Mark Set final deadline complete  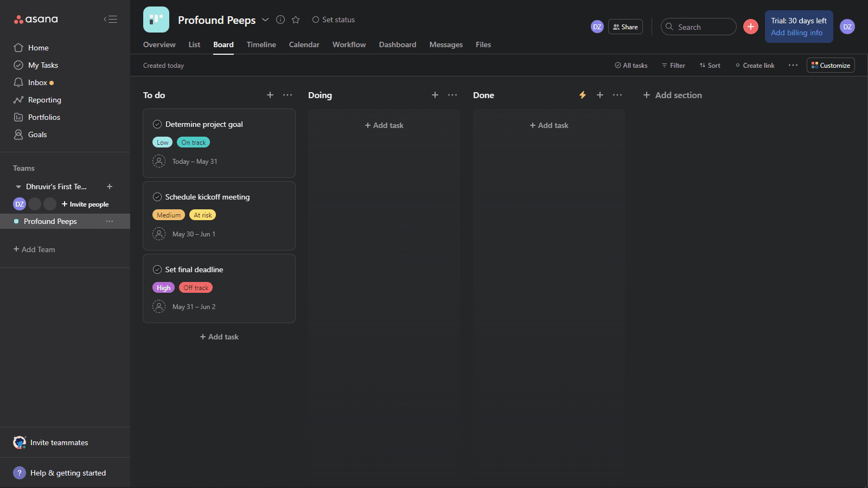157,269
